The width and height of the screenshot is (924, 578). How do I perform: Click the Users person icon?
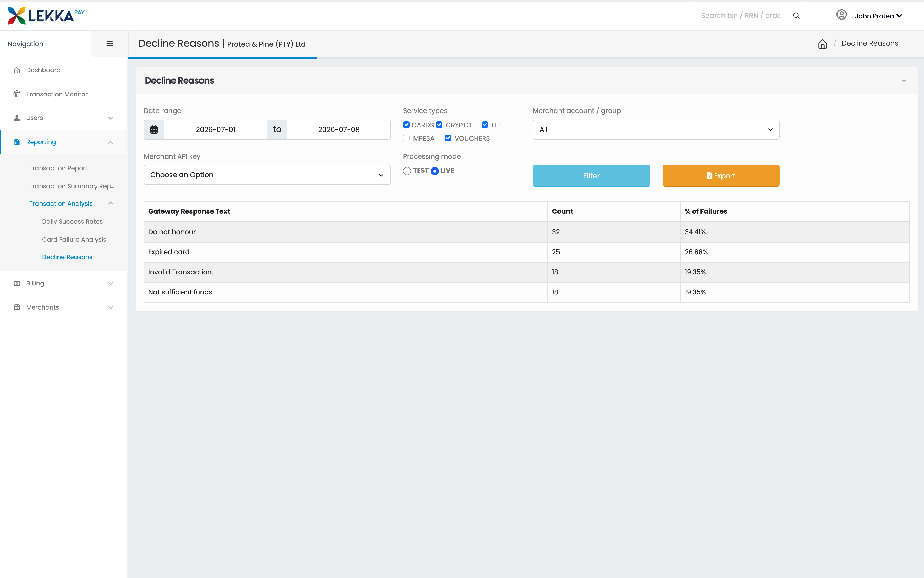(x=17, y=118)
